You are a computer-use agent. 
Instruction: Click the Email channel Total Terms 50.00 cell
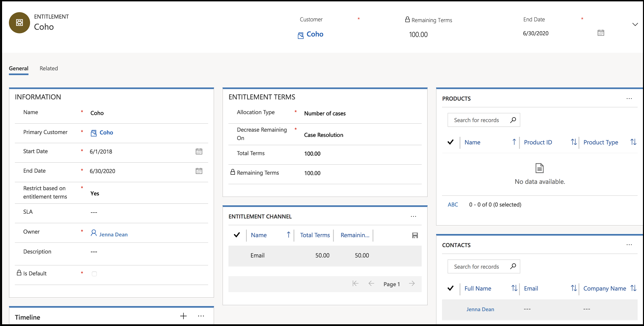click(x=322, y=256)
